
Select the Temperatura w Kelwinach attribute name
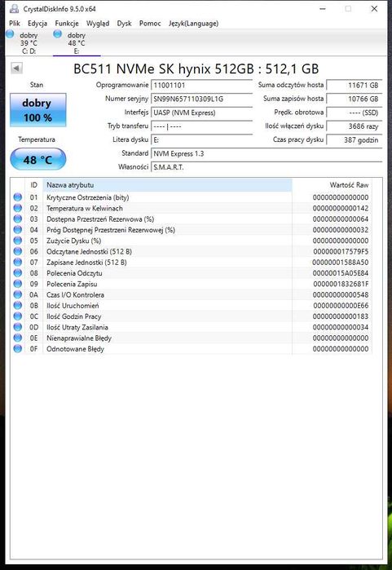point(85,208)
